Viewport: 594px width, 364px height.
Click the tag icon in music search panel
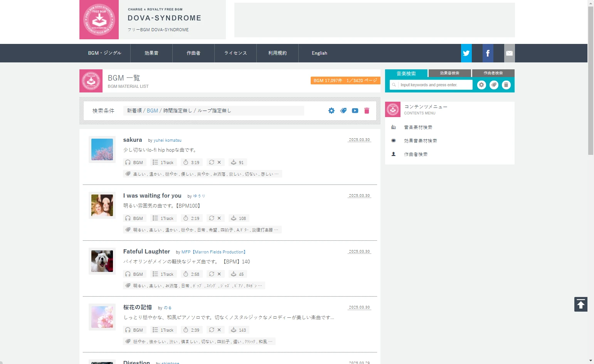494,85
